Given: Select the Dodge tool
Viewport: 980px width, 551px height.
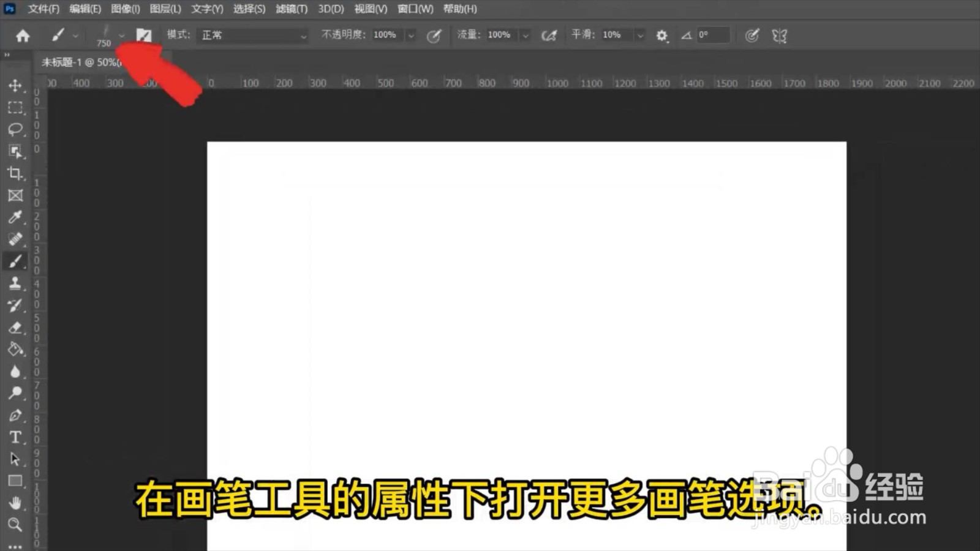Looking at the screenshot, I should click(x=15, y=393).
